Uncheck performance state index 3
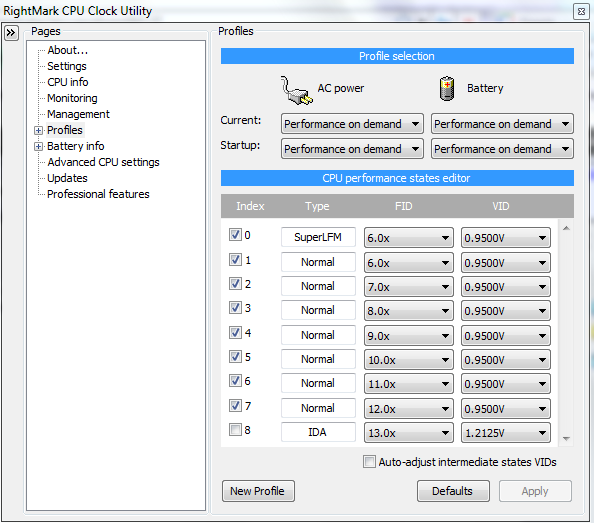The height and width of the screenshot is (523, 594). pos(235,308)
